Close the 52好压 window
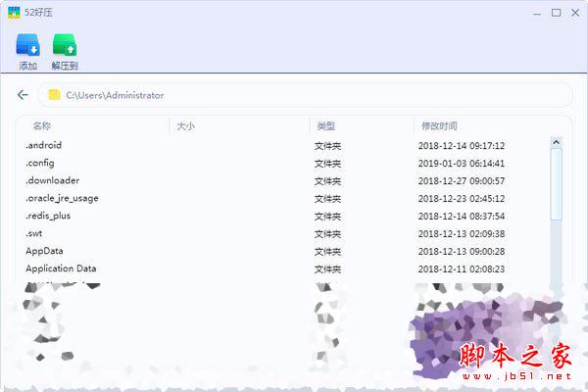Screen dimensions: 588x392 click(575, 13)
